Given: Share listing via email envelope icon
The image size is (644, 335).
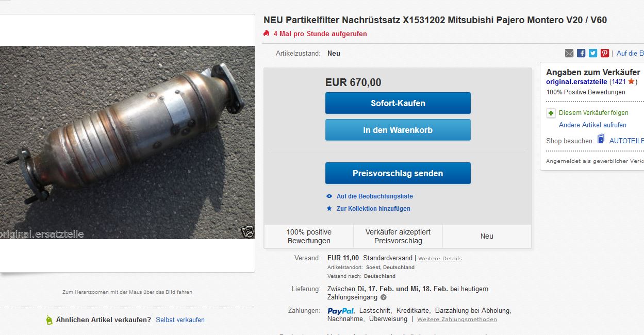Looking at the screenshot, I should pos(569,53).
